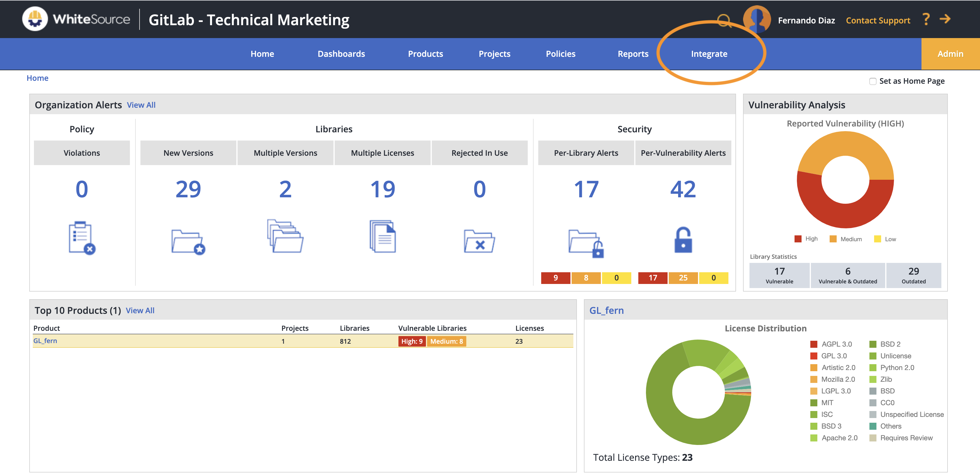Open the Integrate menu item

pos(709,54)
